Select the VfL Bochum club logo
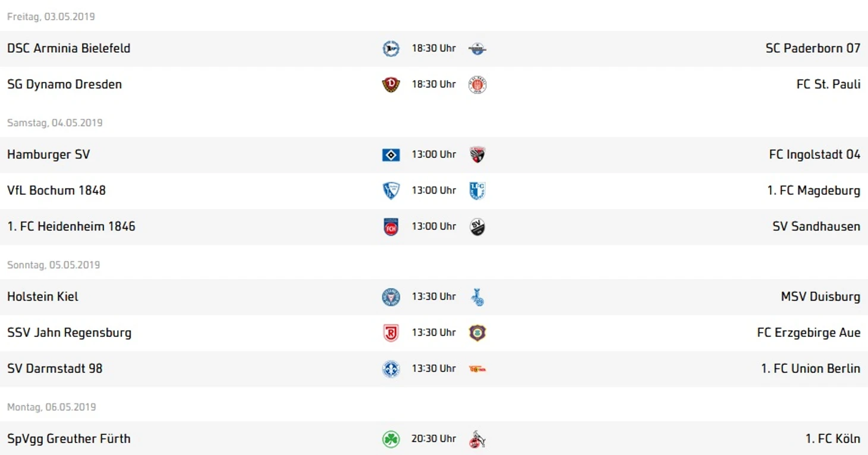868x455 pixels. click(x=391, y=191)
